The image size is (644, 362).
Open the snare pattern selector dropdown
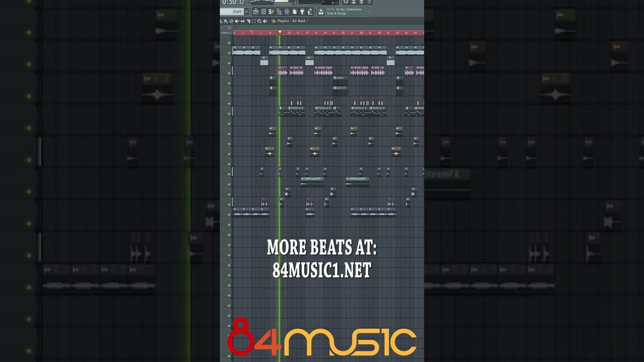point(232,12)
